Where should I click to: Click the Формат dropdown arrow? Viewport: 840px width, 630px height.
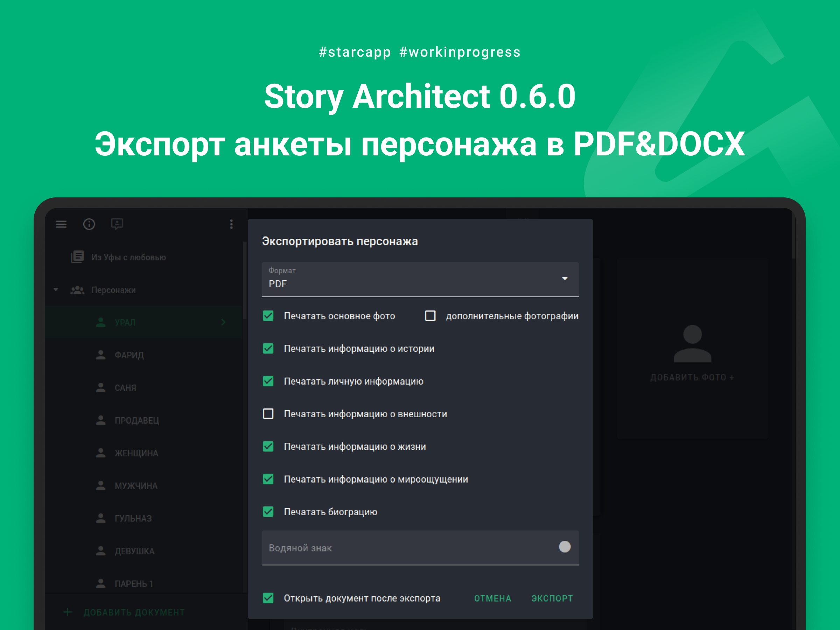click(565, 279)
